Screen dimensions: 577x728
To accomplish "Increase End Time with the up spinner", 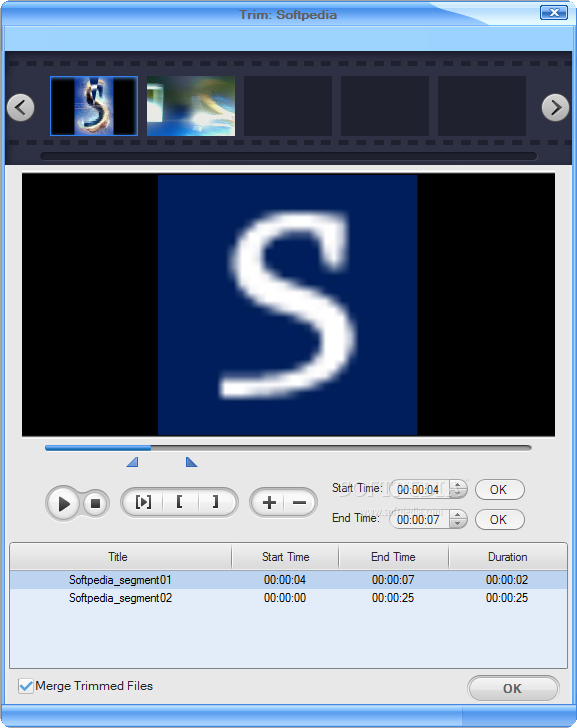I will (x=458, y=515).
